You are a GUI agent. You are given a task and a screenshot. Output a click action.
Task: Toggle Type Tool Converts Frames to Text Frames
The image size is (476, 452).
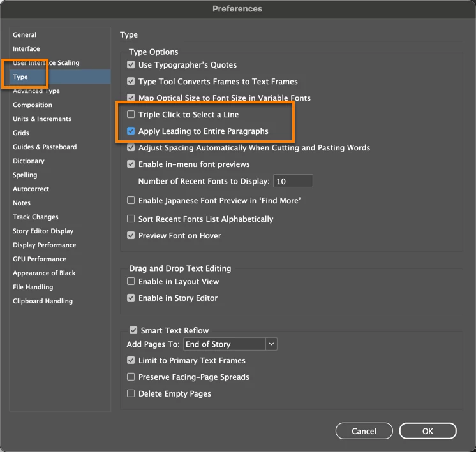pyautogui.click(x=131, y=82)
